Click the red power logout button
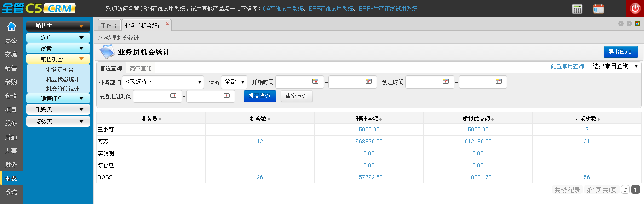The width and height of the screenshot is (644, 204). click(635, 9)
